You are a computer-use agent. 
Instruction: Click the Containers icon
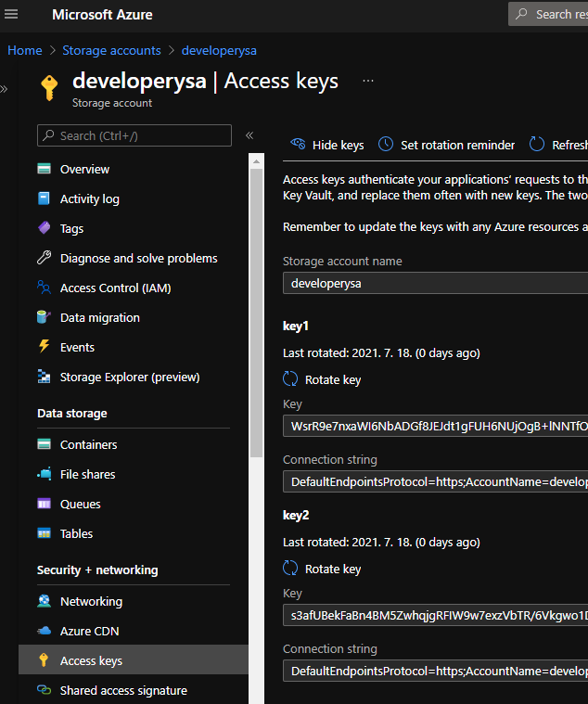pyautogui.click(x=44, y=444)
